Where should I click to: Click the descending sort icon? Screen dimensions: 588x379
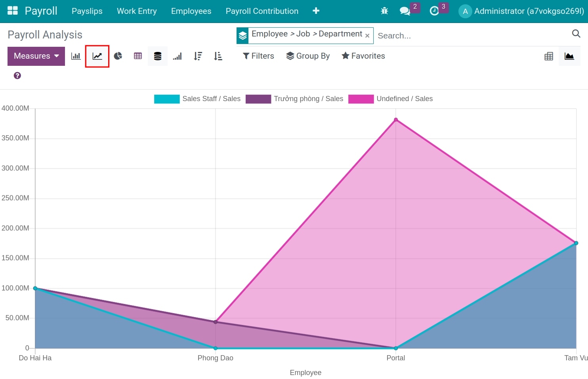coord(198,56)
